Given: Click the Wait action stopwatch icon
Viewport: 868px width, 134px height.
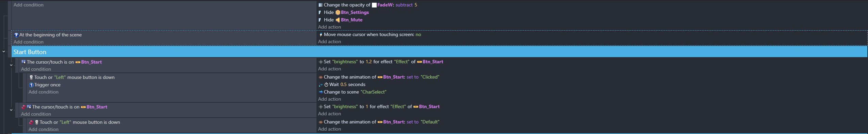Looking at the screenshot, I should 326,85.
